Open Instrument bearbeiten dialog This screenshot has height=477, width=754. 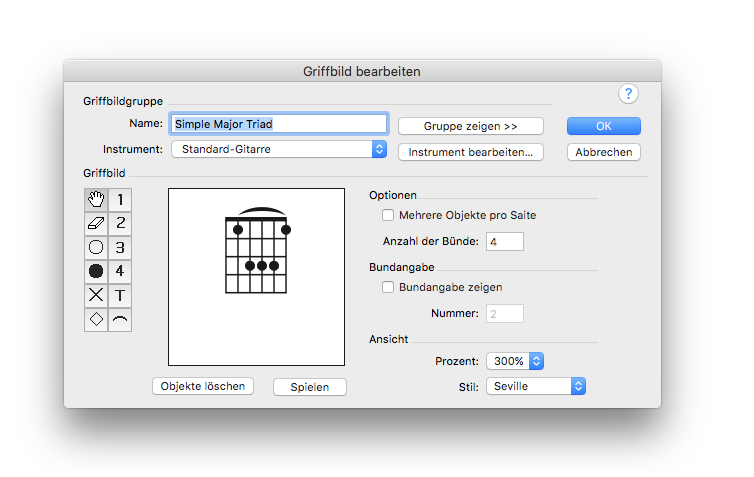[x=471, y=152]
